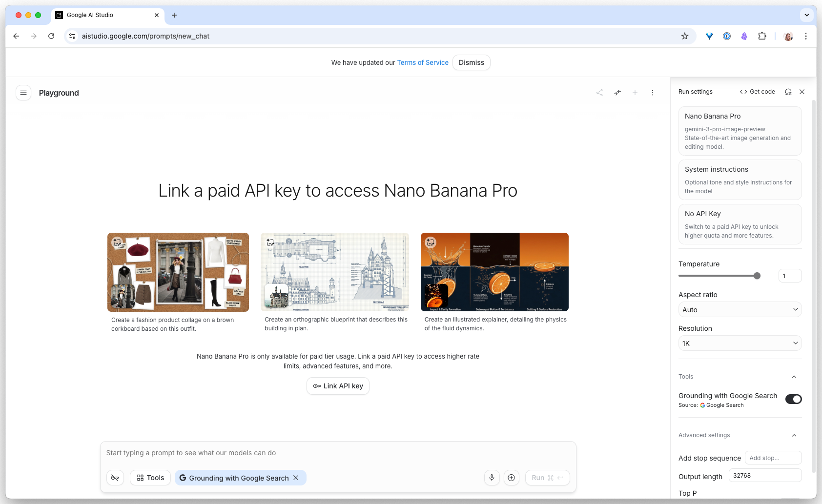
Task: Click the Get code button
Action: point(757,92)
